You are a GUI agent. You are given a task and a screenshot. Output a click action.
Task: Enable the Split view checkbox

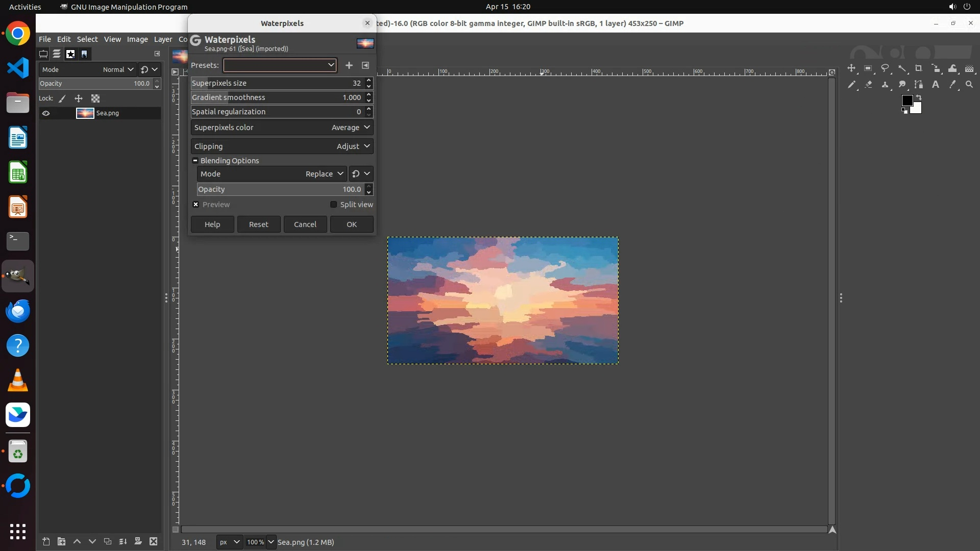(334, 205)
